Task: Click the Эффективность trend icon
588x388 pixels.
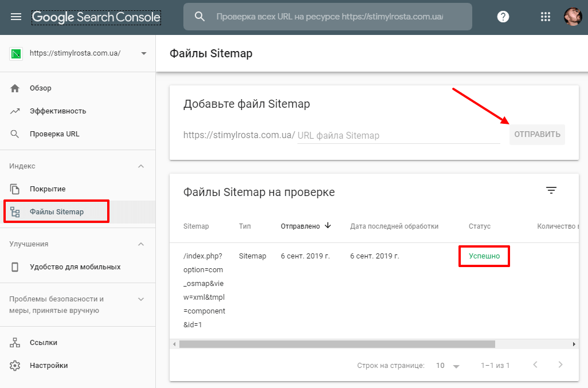Action: [15, 111]
